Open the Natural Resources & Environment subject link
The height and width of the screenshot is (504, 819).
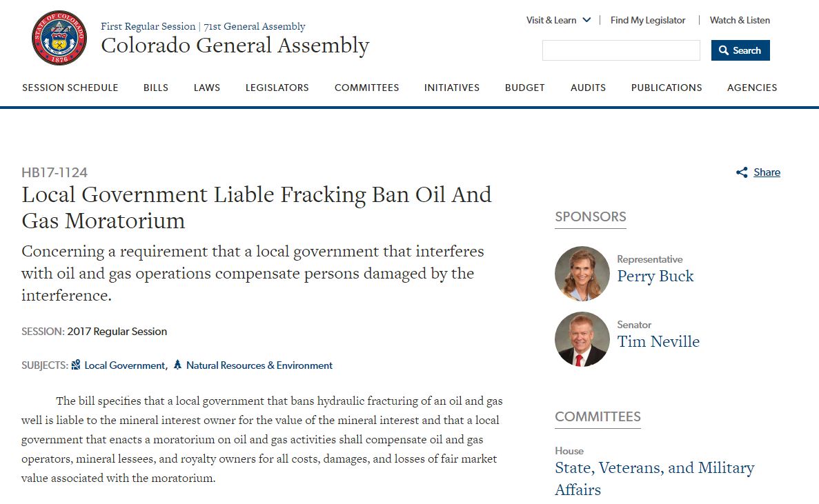(259, 365)
